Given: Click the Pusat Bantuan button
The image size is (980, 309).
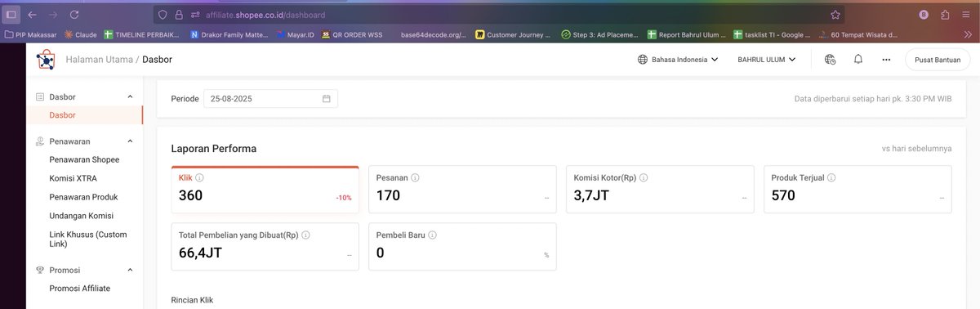Looking at the screenshot, I should tap(937, 60).
